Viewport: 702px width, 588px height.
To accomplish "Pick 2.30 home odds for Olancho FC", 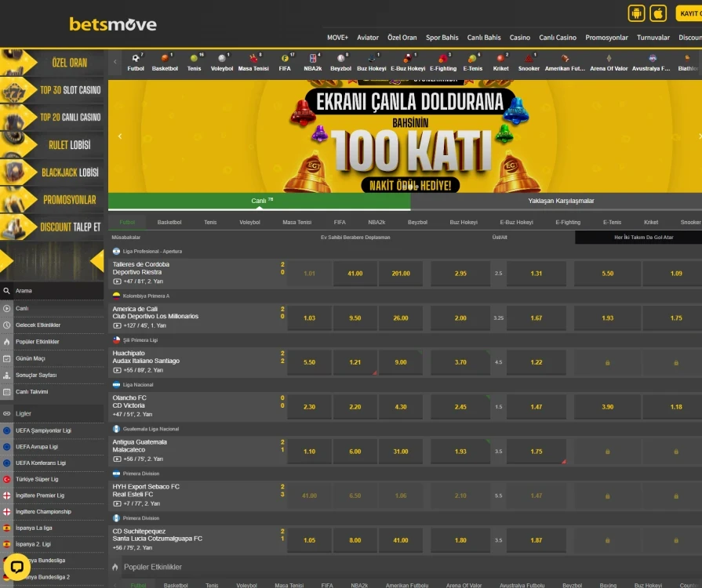I will 309,407.
